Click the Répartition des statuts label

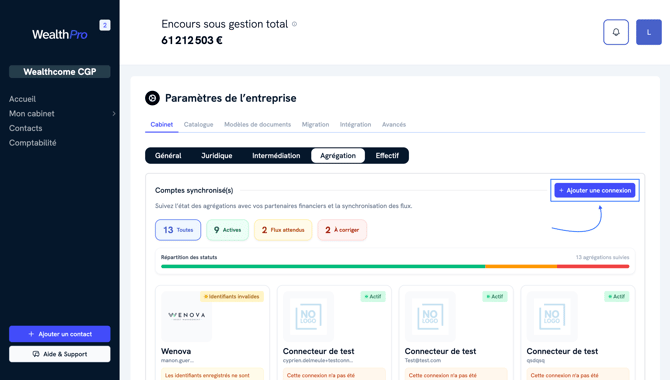[189, 257]
